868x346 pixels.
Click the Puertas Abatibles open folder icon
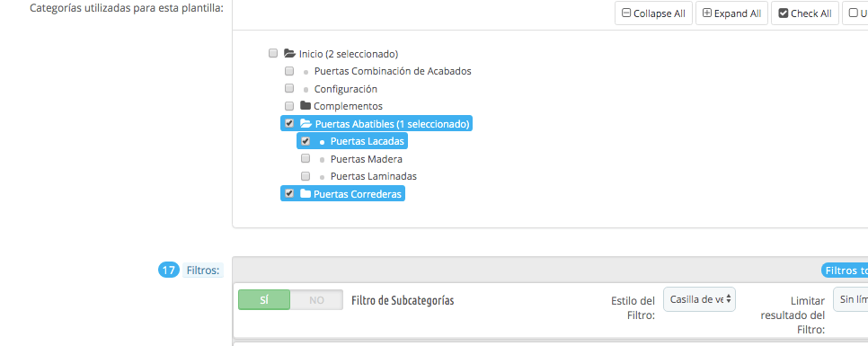coord(306,123)
